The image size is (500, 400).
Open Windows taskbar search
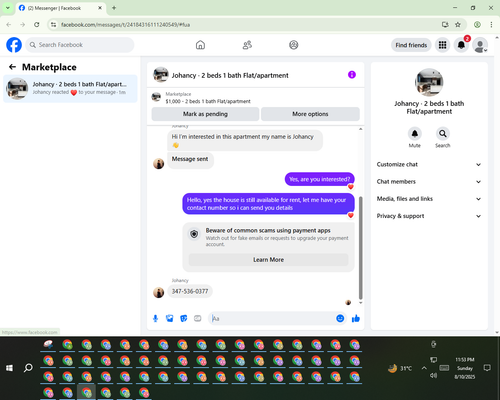[28, 368]
